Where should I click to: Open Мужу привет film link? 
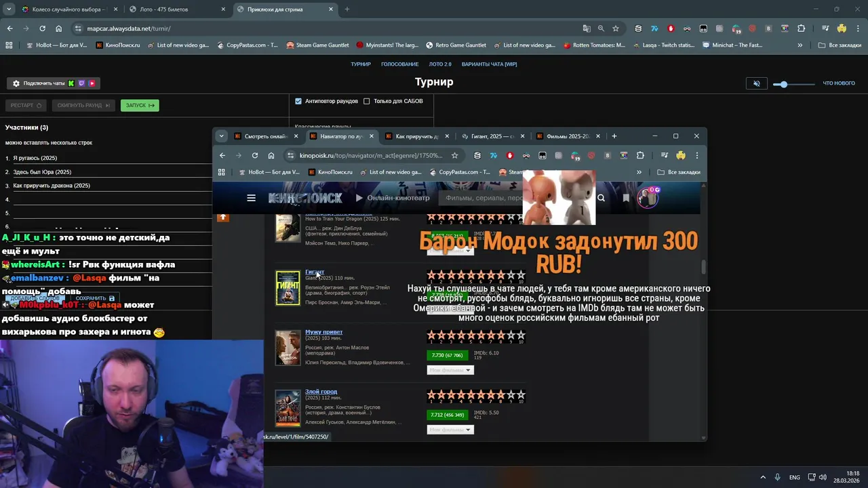[x=323, y=332]
